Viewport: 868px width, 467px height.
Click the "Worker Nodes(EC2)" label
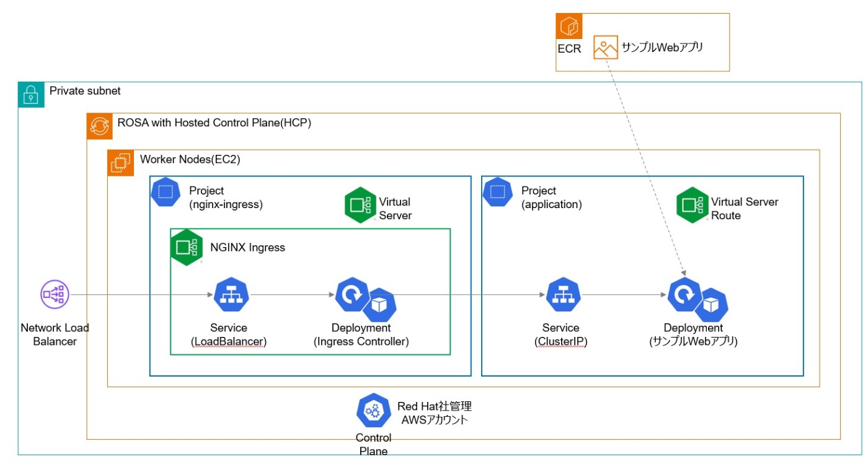190,159
